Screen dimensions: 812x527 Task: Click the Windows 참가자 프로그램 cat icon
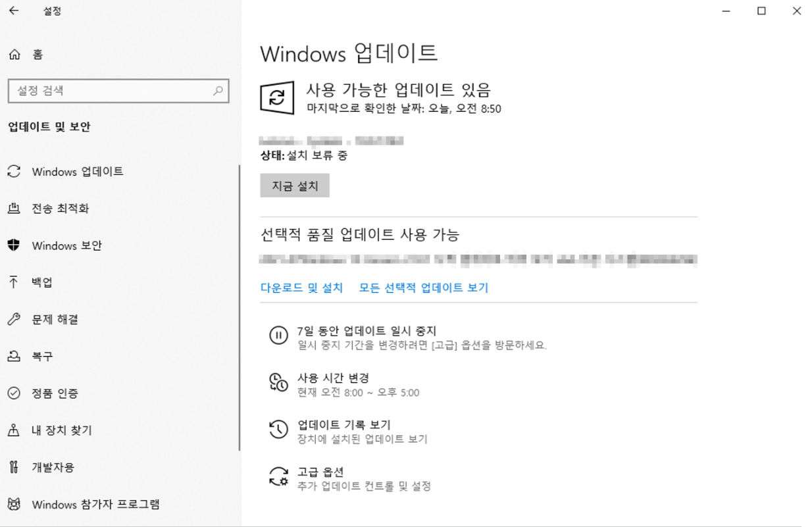(14, 505)
